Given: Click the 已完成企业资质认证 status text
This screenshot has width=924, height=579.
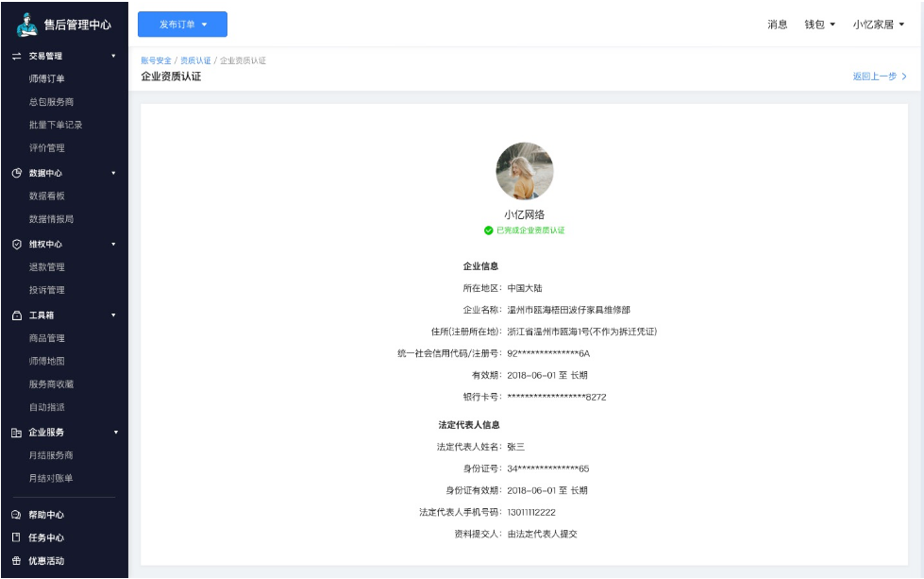Looking at the screenshot, I should (530, 230).
